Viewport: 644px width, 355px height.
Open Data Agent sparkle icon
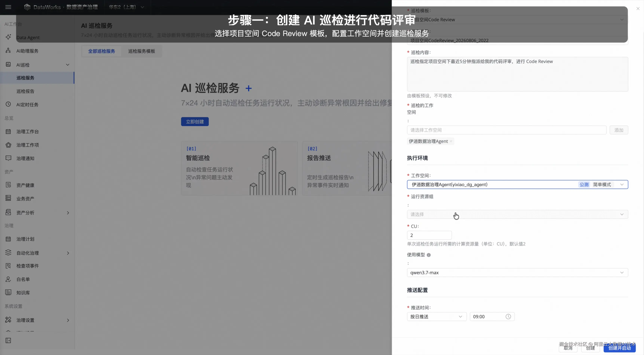click(x=8, y=37)
